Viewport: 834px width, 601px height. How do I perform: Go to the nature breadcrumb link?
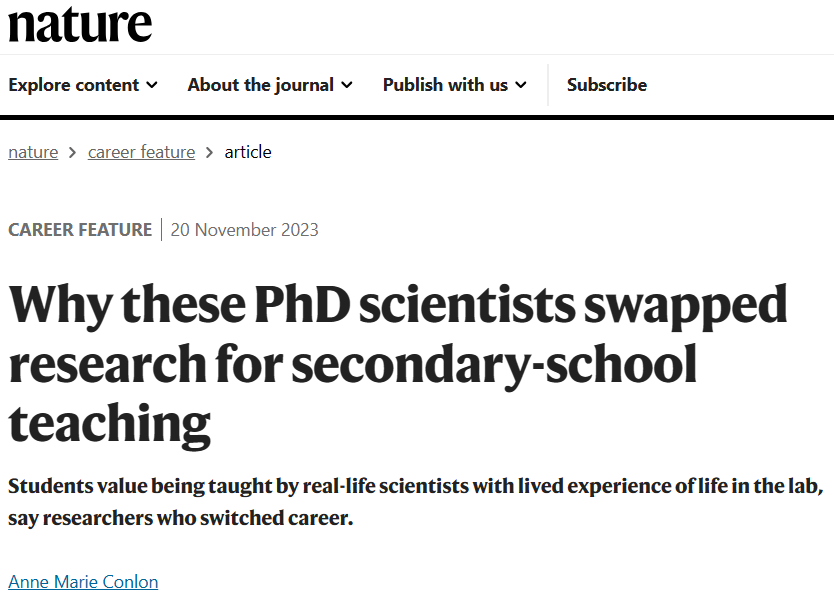click(33, 152)
